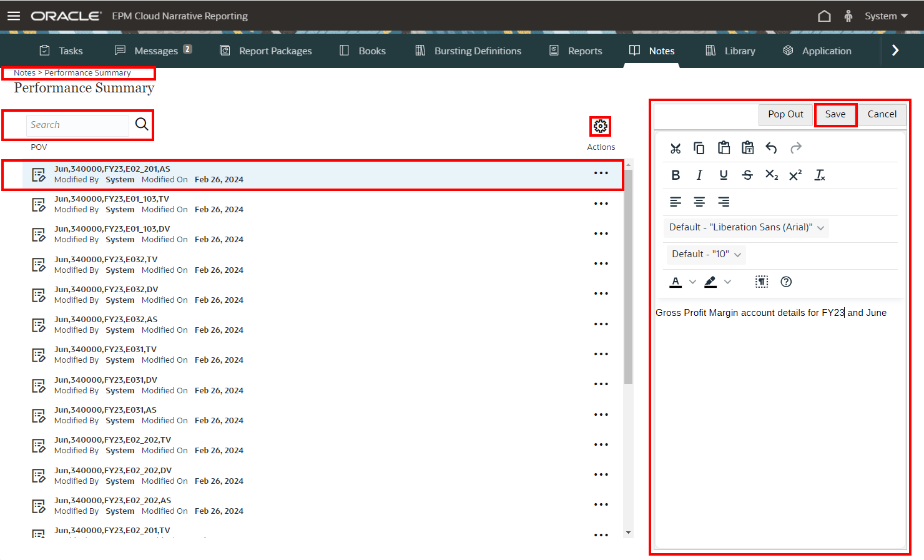
Task: Expand the highlight color picker arrow
Action: point(727,282)
